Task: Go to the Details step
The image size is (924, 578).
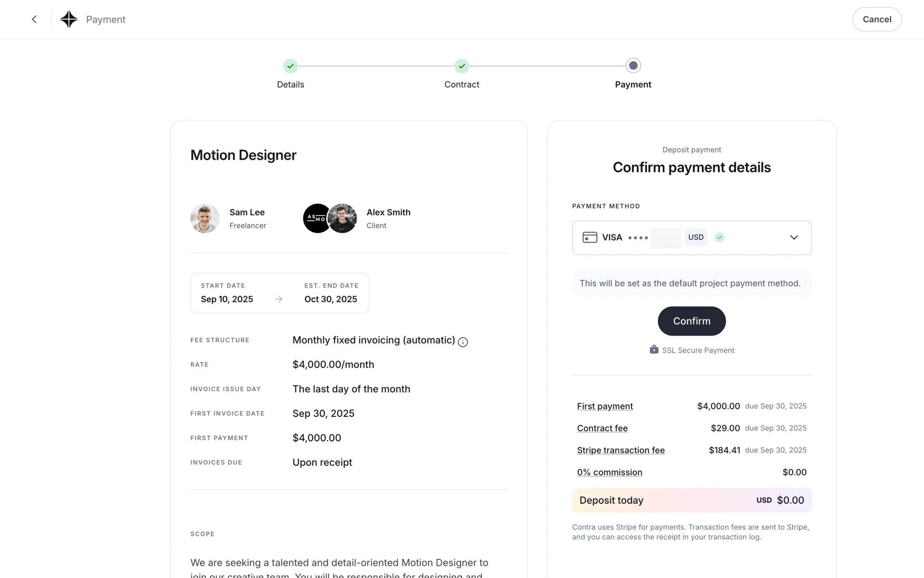Action: [x=290, y=66]
